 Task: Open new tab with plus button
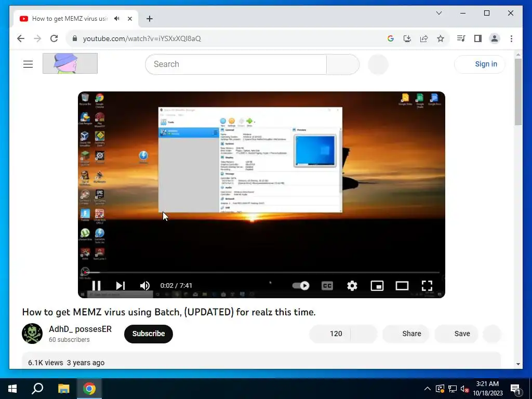coord(150,19)
